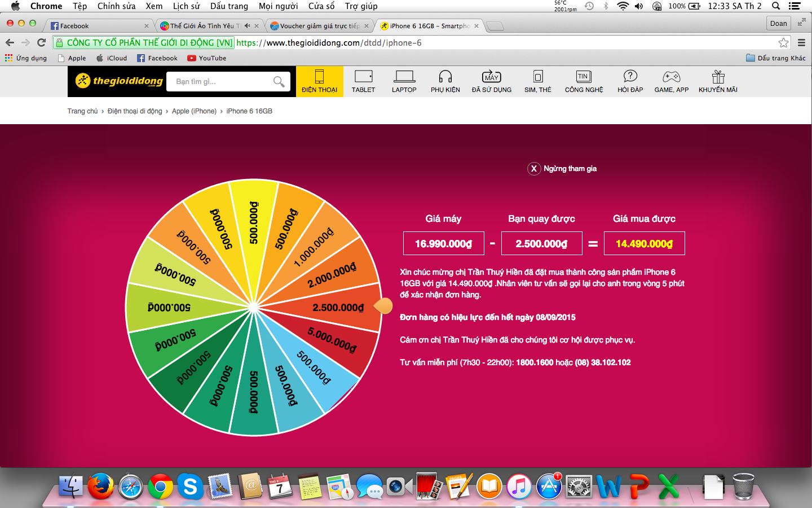Open the Tệp menu
Screen dimensions: 812x508
(80, 6)
